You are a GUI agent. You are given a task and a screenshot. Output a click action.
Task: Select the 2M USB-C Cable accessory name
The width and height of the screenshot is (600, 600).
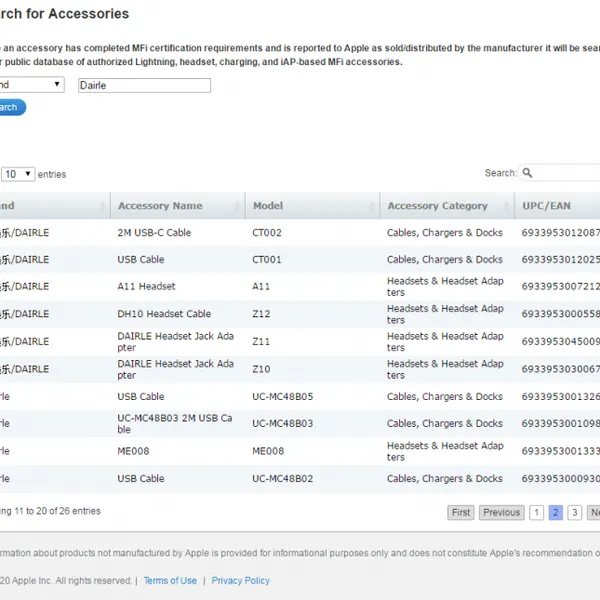tap(154, 233)
